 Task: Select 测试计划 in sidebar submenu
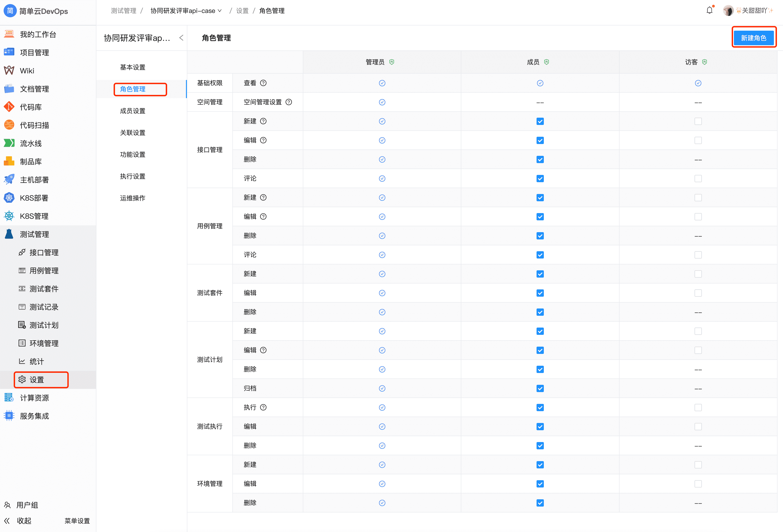click(44, 325)
